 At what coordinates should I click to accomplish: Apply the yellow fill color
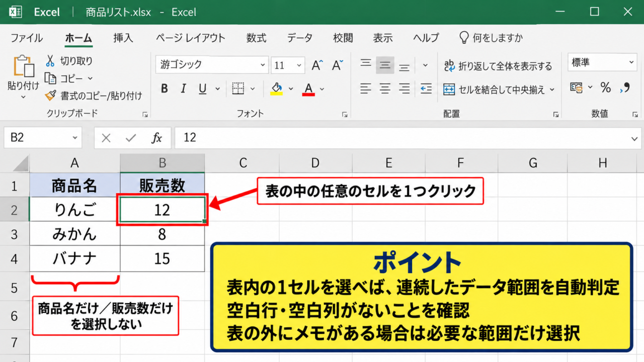pos(276,89)
